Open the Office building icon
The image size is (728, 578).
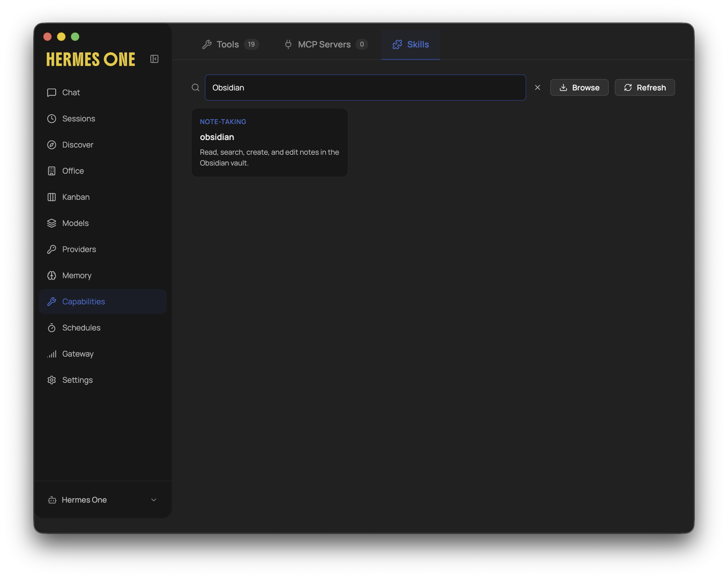pyautogui.click(x=52, y=171)
